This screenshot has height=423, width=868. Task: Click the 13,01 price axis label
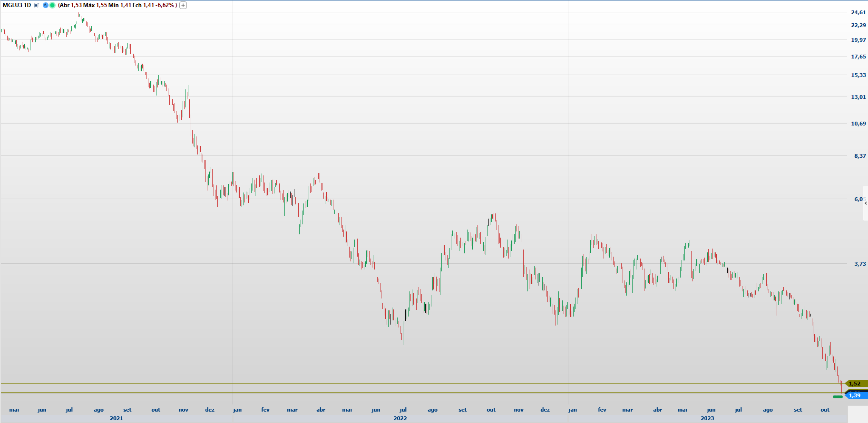[858, 97]
